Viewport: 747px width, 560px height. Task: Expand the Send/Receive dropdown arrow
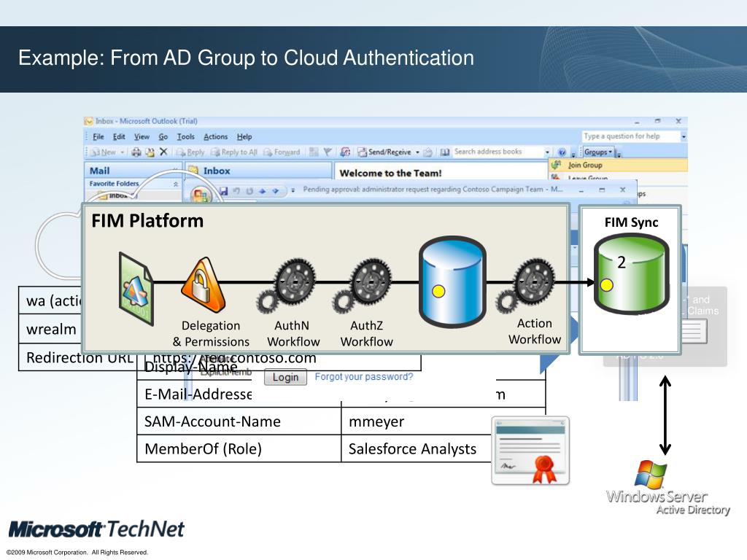point(418,152)
